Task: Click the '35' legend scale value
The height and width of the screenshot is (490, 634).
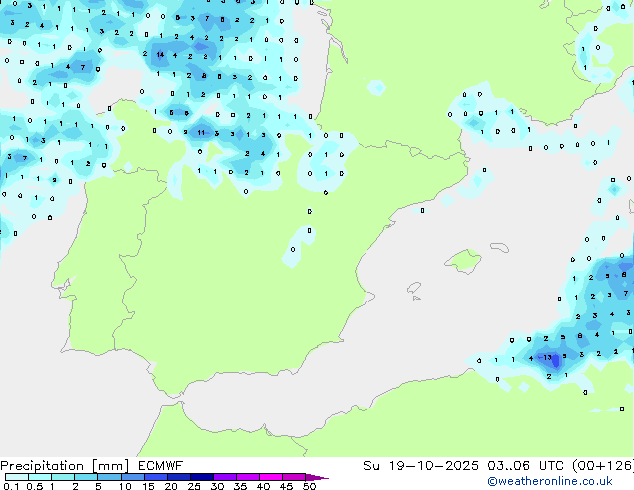Action: pos(240,486)
